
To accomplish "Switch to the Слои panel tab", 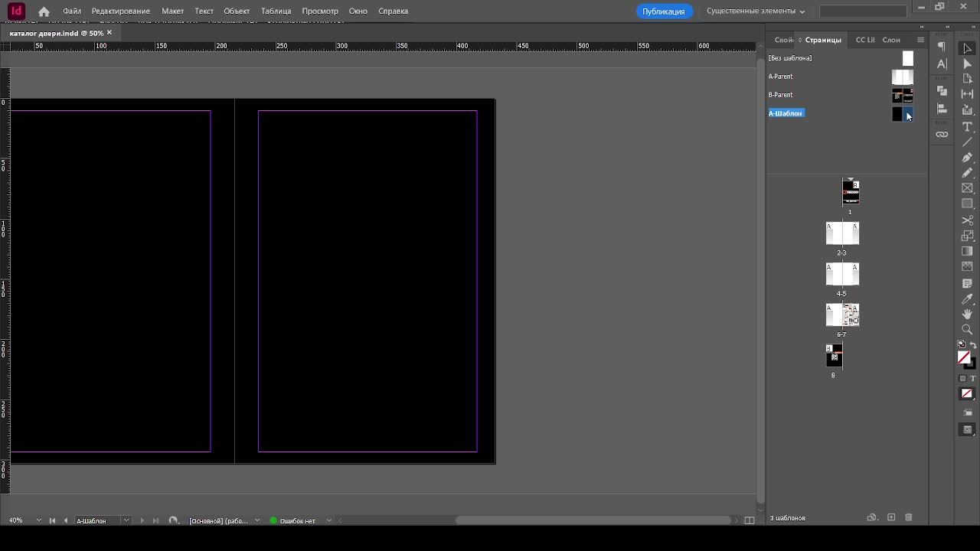I will (891, 40).
